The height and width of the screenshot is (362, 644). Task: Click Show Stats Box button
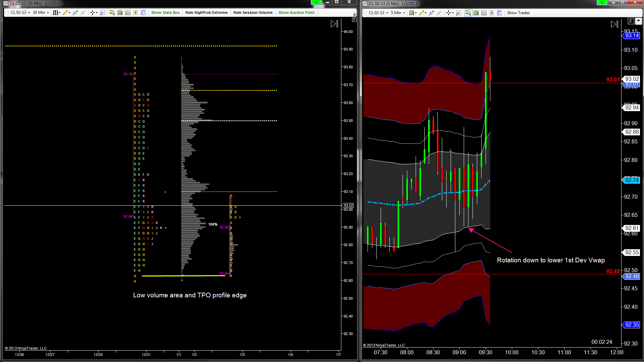pos(165,12)
